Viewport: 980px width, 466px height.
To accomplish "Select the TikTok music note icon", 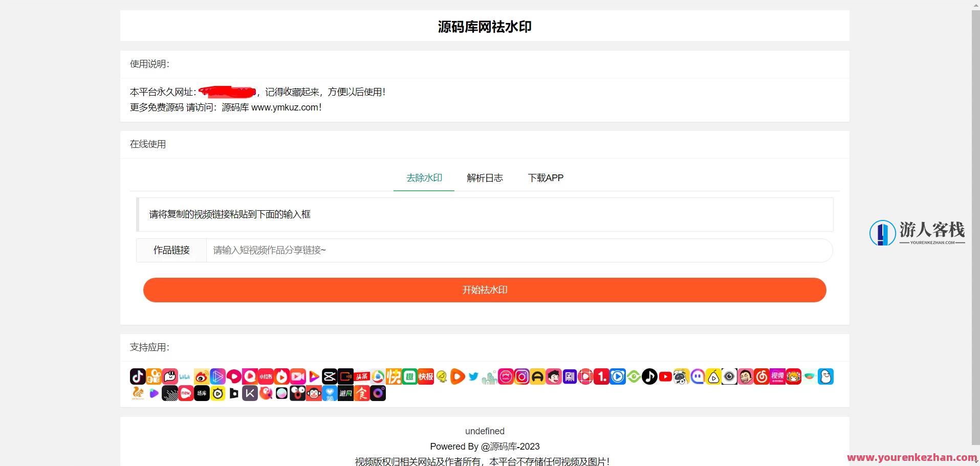I will [x=649, y=376].
